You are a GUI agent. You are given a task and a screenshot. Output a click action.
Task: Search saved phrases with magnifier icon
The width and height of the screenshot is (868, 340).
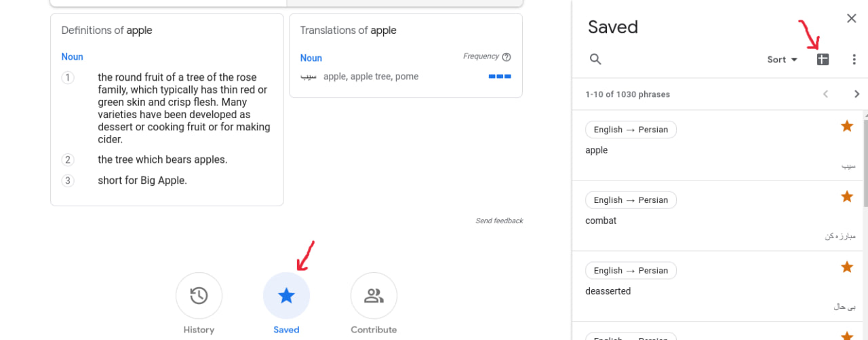click(x=595, y=59)
